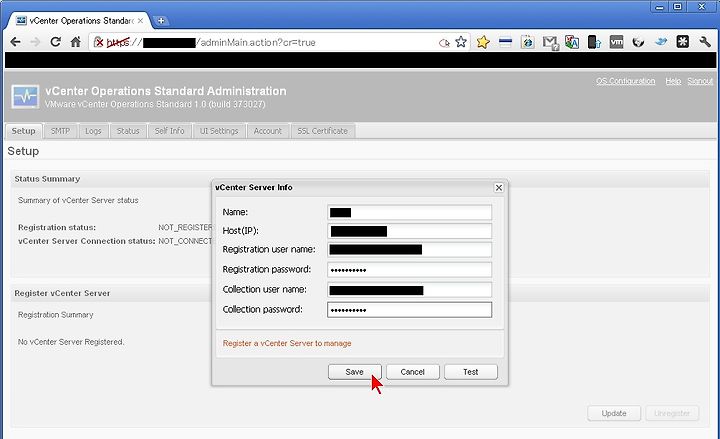Click the blue striped flag extension icon
The width and height of the screenshot is (720, 439).
pos(505,42)
